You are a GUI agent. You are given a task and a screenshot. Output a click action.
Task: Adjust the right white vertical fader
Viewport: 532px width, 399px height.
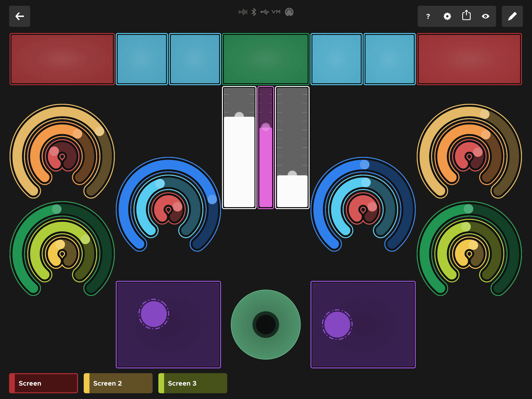click(292, 148)
